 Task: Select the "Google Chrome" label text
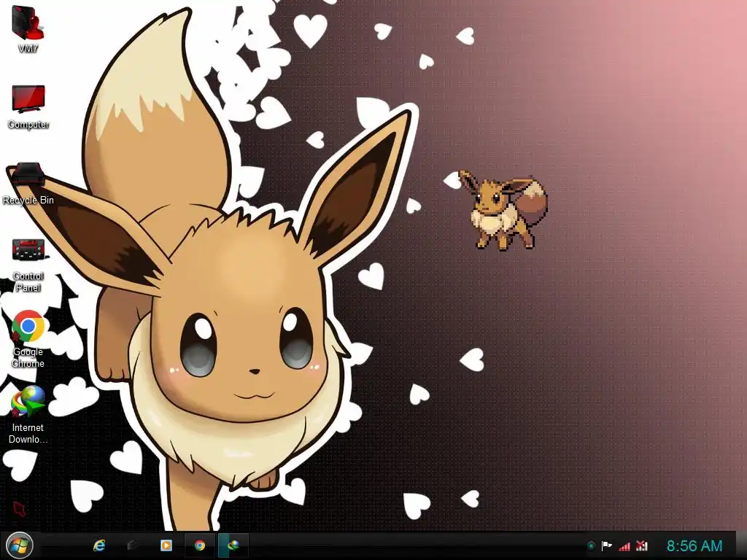click(x=28, y=357)
